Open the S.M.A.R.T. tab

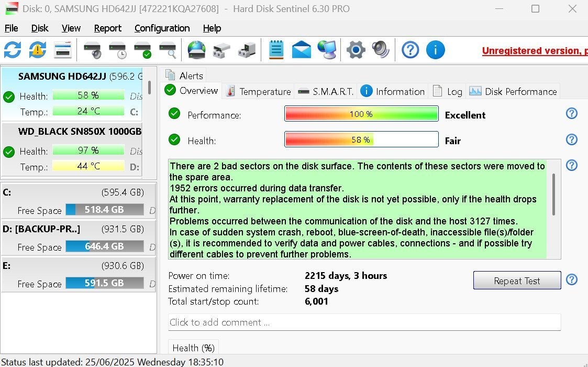coord(326,91)
